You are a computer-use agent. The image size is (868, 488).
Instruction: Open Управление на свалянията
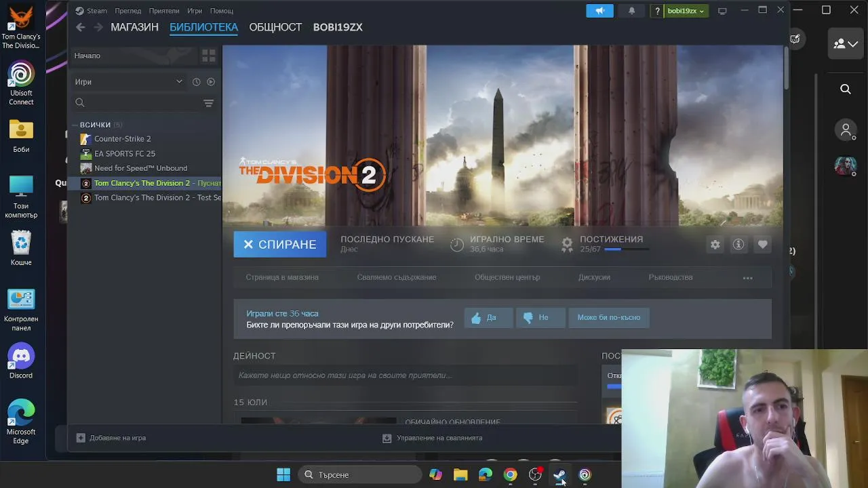pos(433,438)
